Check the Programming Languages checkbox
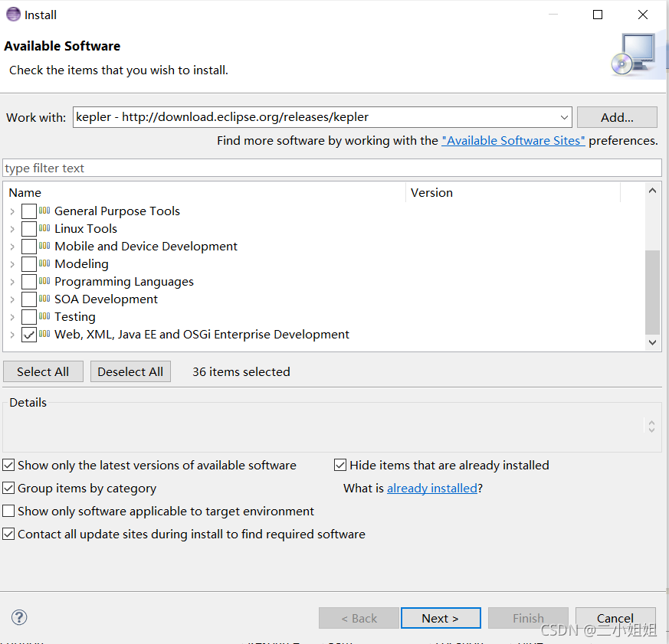The height and width of the screenshot is (644, 669). click(x=29, y=282)
